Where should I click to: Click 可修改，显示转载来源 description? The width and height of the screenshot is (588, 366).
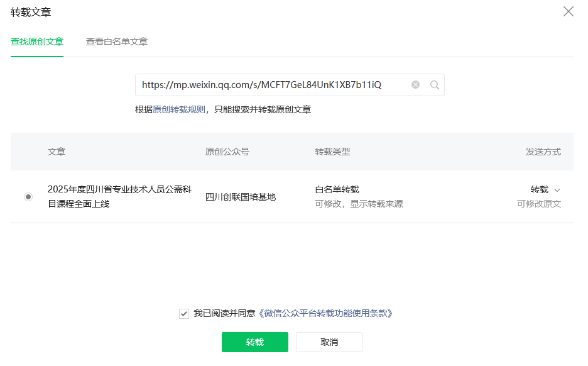[359, 204]
